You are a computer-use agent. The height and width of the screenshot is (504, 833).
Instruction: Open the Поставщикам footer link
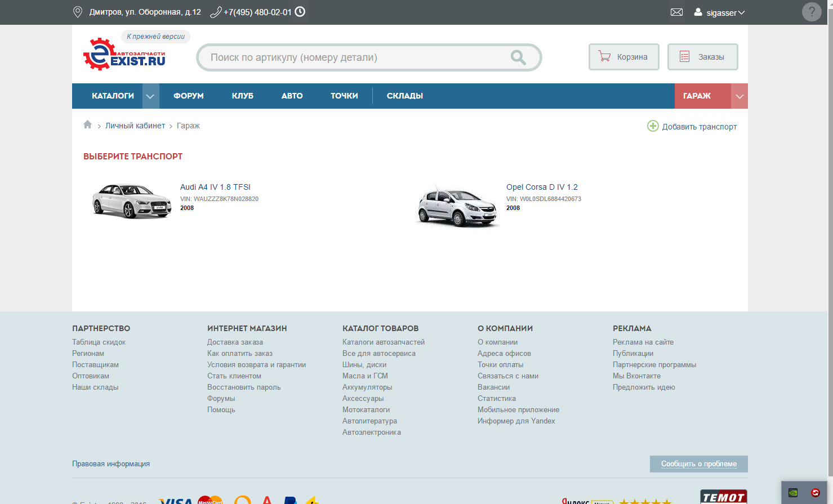(95, 364)
